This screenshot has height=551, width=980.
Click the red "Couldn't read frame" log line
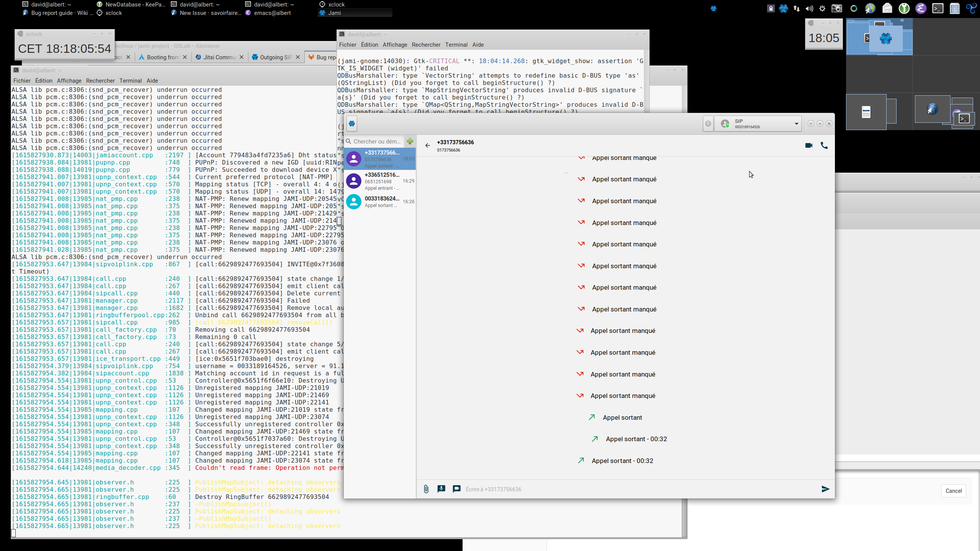coord(269,468)
